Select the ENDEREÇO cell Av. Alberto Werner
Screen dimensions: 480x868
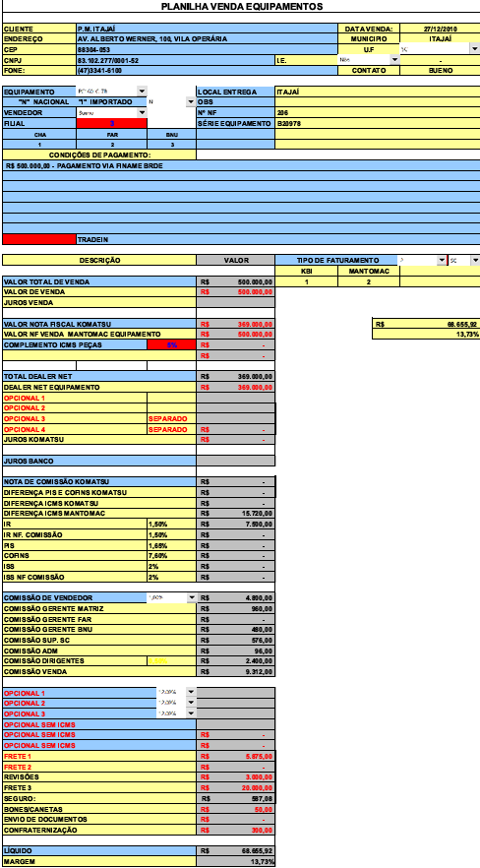pos(207,38)
